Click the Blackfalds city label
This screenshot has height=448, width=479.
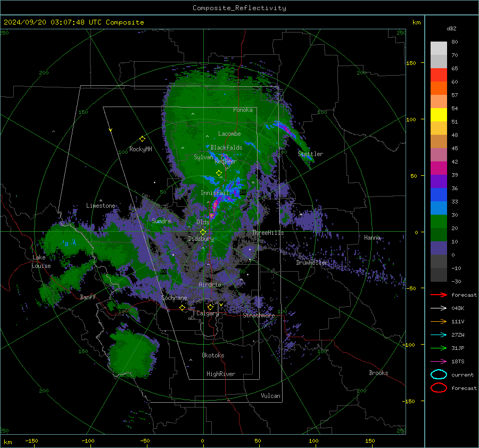point(226,148)
